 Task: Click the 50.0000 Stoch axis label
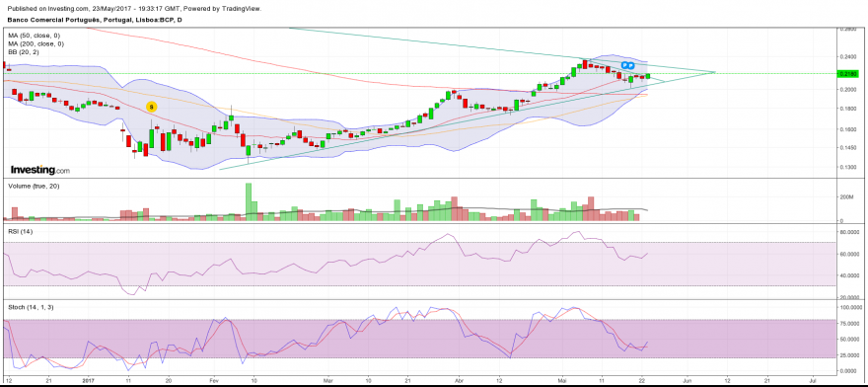848,339
